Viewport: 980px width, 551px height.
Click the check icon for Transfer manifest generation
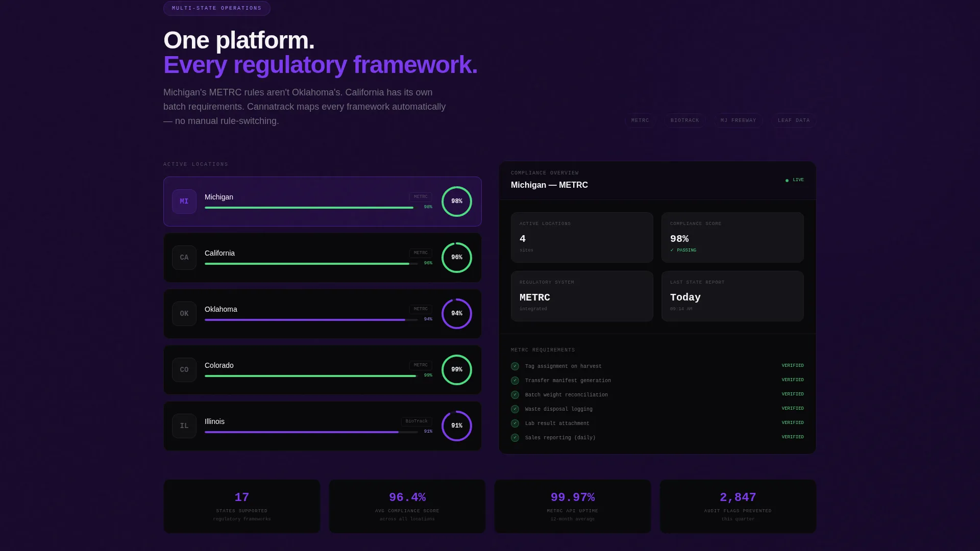coord(515,381)
